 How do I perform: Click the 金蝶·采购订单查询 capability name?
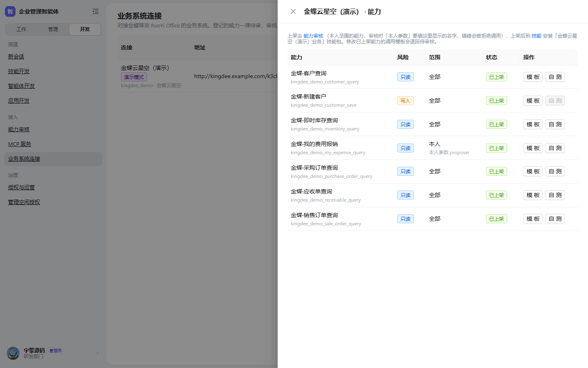[x=314, y=168]
